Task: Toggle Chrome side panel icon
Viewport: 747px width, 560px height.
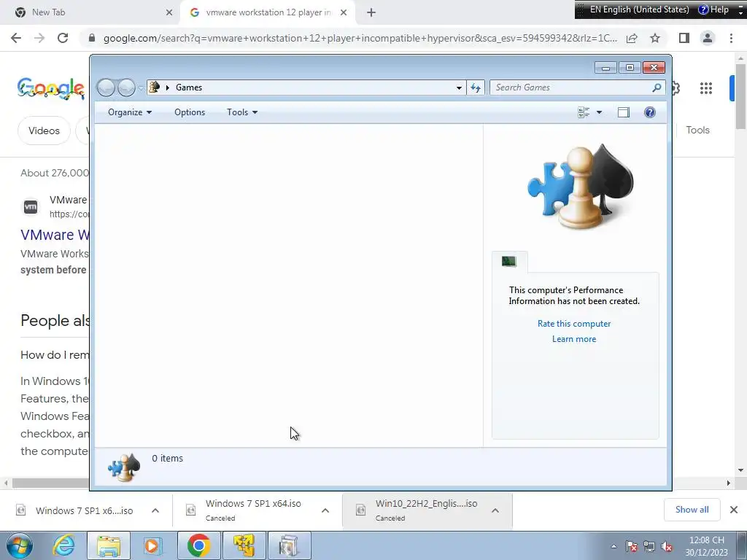Action: [684, 38]
